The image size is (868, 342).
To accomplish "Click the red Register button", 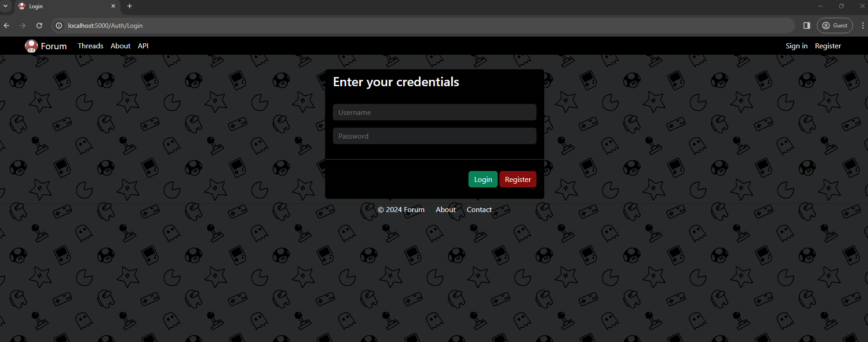I will point(518,179).
